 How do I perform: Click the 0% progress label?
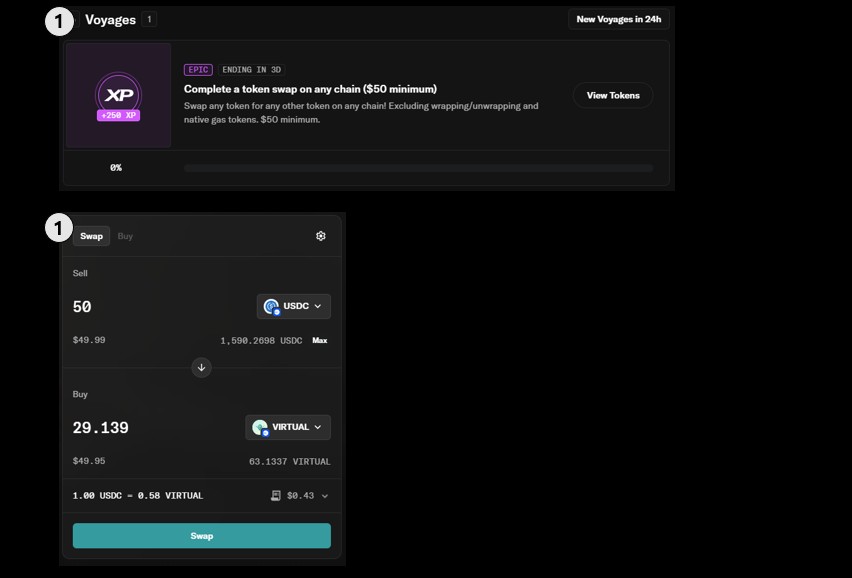pos(116,168)
